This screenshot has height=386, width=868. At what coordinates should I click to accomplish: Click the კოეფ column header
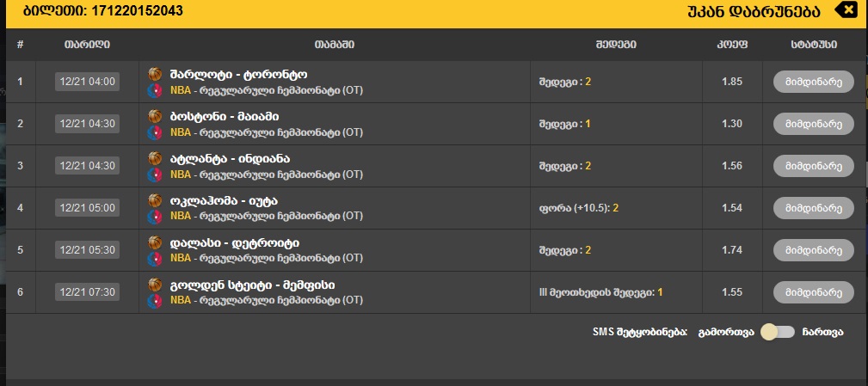(x=732, y=45)
